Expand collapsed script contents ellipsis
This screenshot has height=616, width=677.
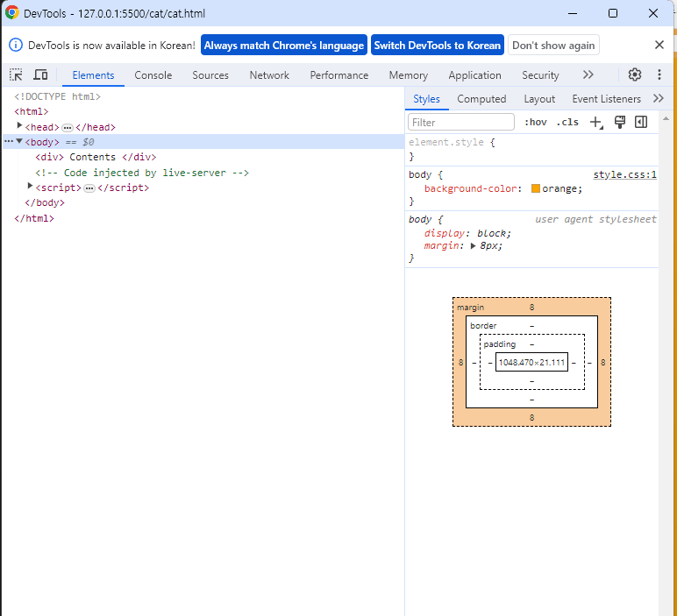point(89,188)
